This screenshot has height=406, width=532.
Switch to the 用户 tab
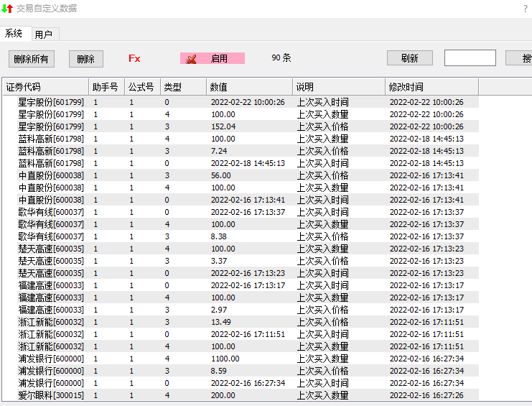(44, 34)
